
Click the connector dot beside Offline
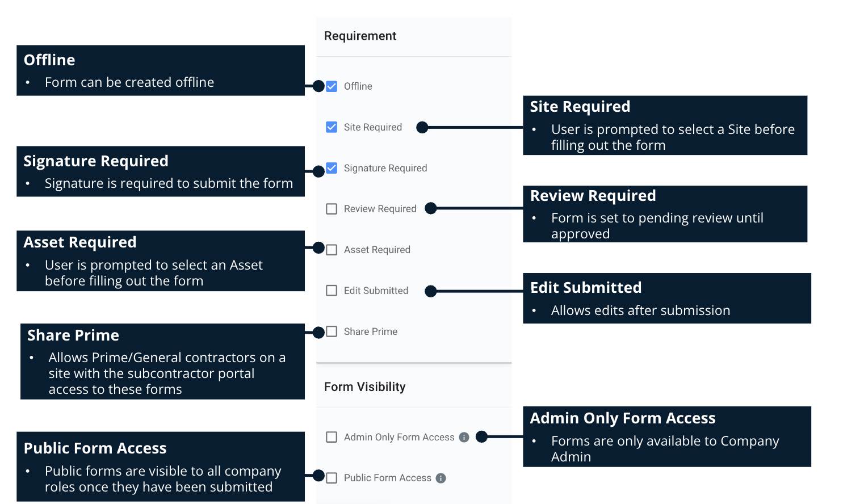(x=320, y=86)
